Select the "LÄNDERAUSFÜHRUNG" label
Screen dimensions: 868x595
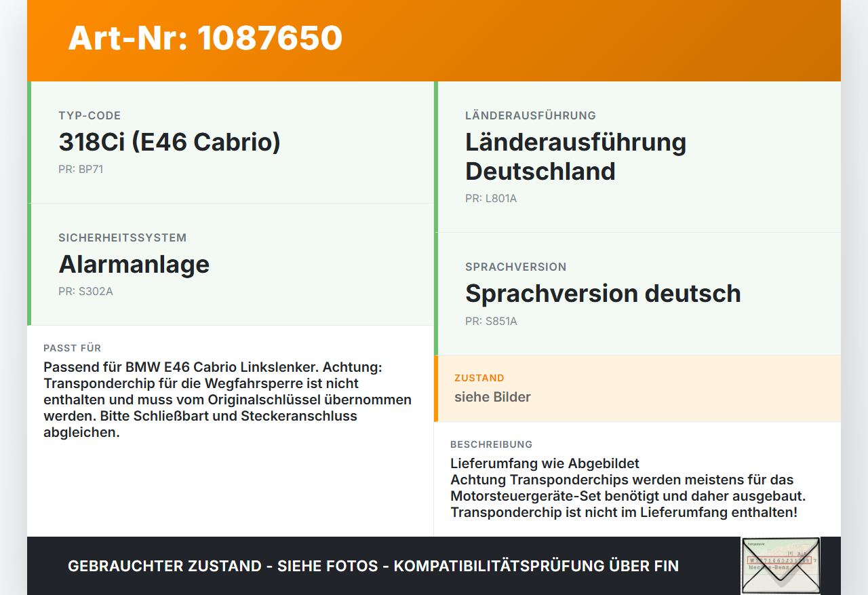pyautogui.click(x=530, y=115)
